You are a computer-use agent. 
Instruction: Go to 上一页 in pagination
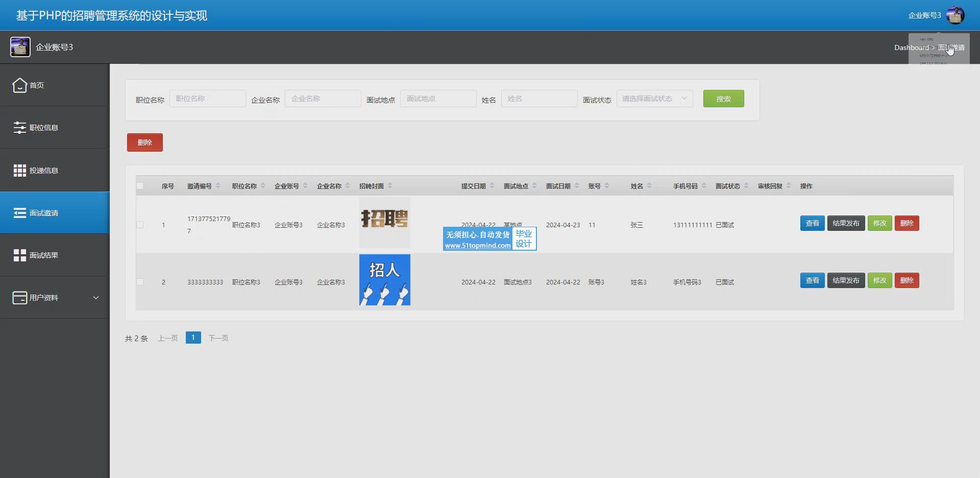pyautogui.click(x=168, y=338)
